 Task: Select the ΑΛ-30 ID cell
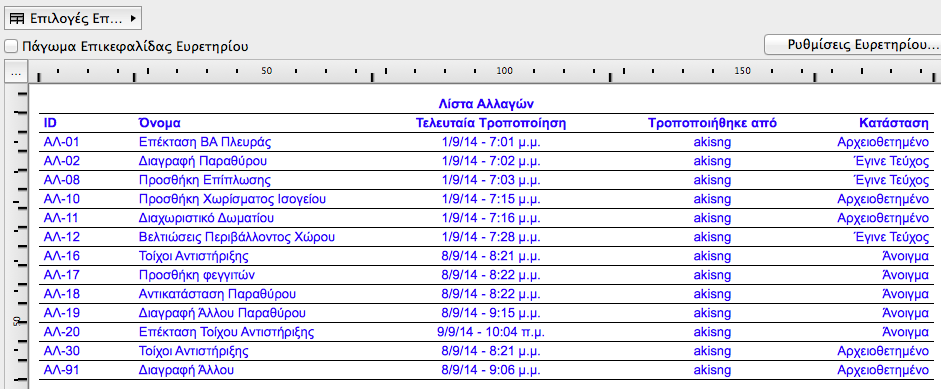[x=62, y=351]
